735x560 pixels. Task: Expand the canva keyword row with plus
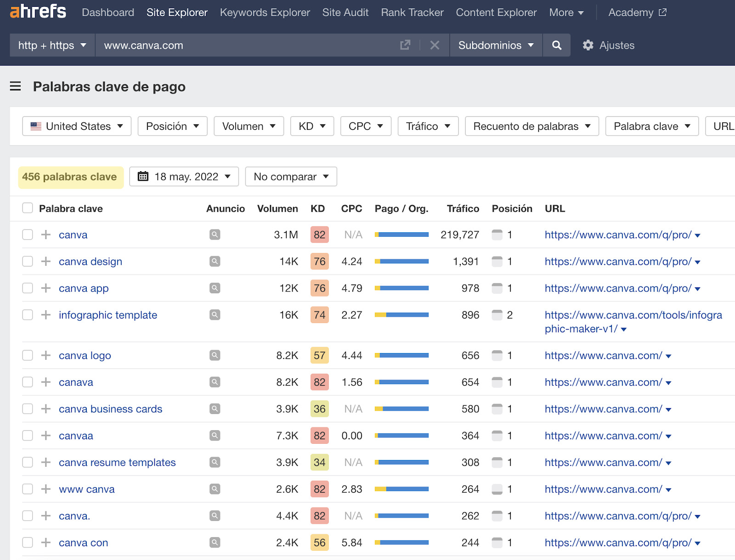45,235
